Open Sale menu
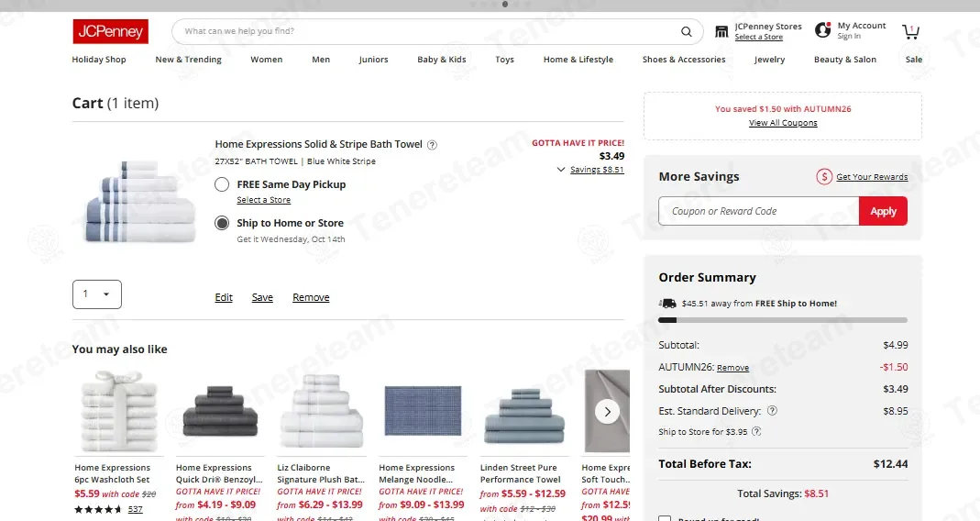Screen dimensions: 980x521 point(914,60)
